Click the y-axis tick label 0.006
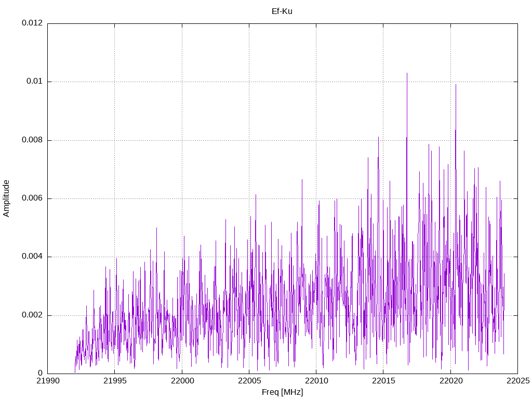Viewport: 532px width, 399px height. click(33, 198)
